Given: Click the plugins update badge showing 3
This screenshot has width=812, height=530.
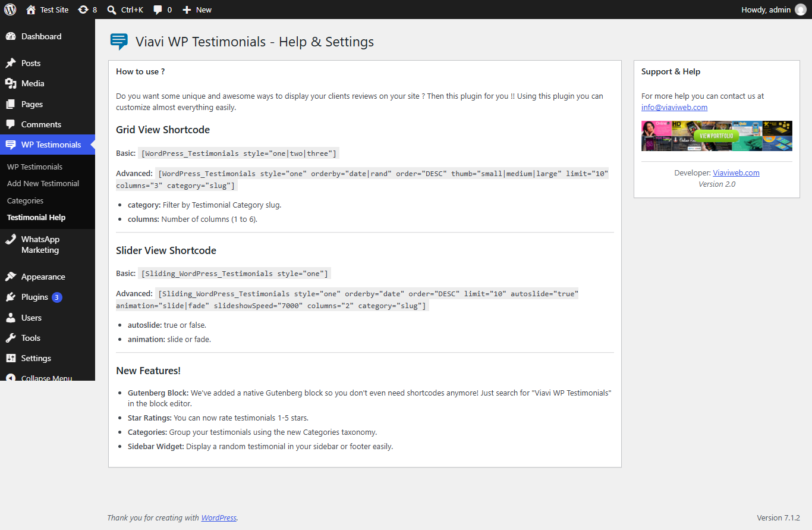Looking at the screenshot, I should pos(56,297).
